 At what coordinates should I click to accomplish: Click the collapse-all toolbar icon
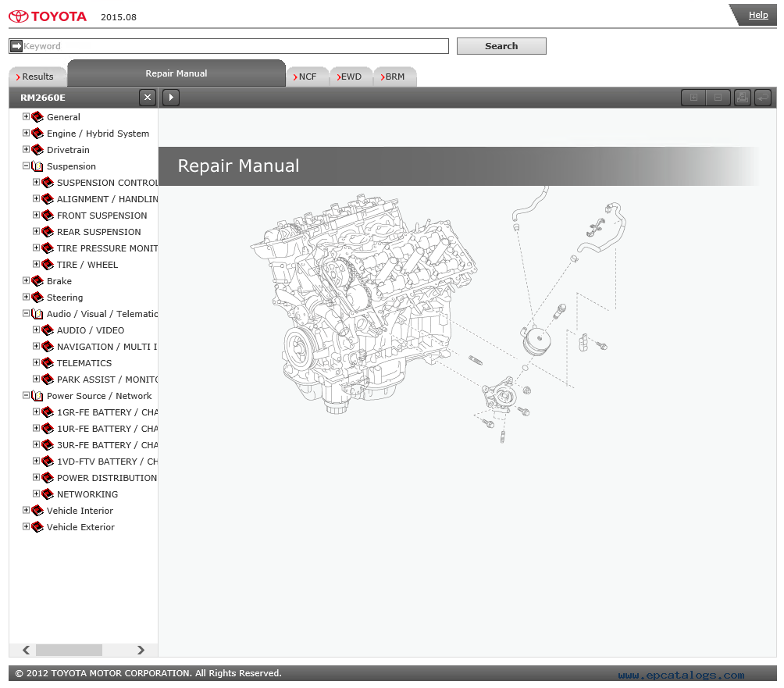(x=718, y=98)
